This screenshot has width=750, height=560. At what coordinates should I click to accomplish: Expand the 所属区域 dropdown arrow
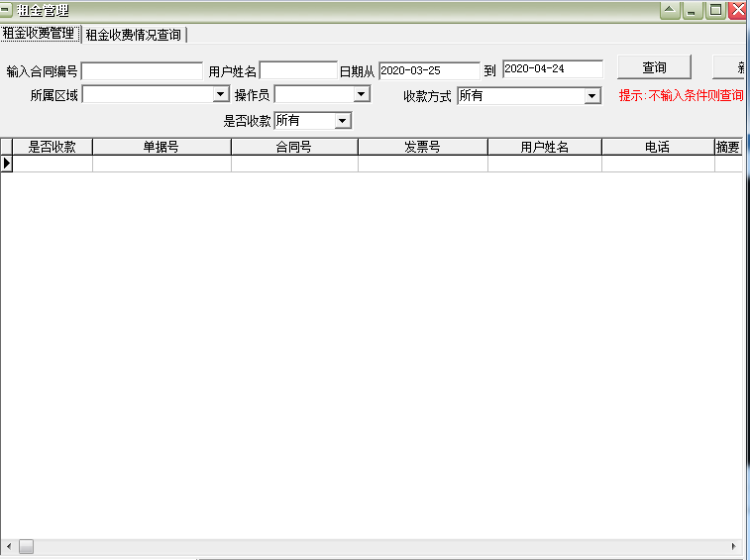click(x=221, y=94)
